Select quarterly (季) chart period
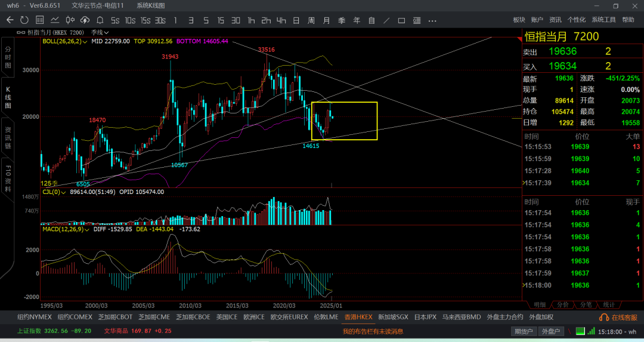 [x=342, y=20]
